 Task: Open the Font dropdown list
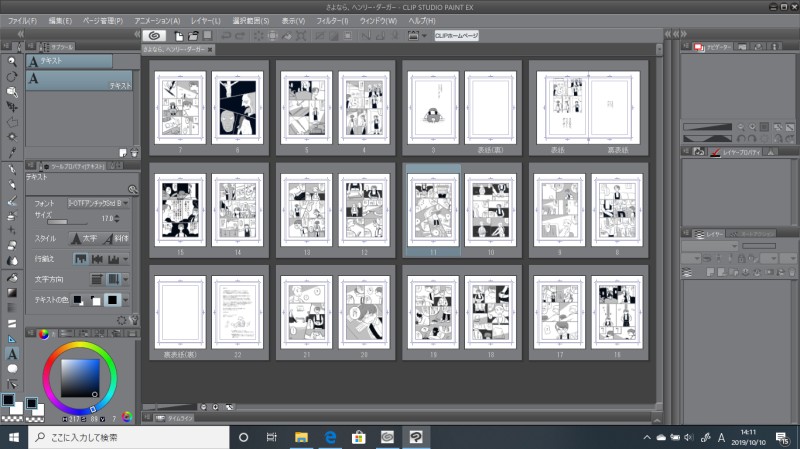(x=98, y=203)
